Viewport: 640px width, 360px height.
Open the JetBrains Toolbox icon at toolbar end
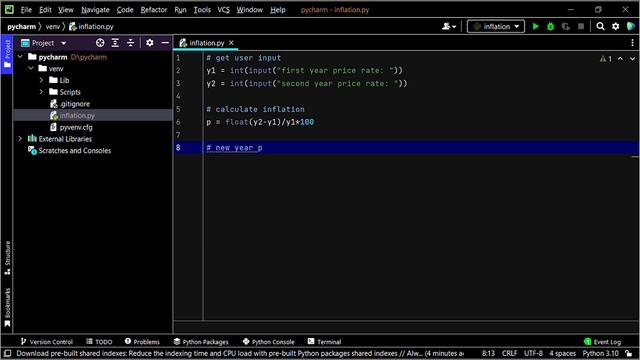[x=631, y=27]
